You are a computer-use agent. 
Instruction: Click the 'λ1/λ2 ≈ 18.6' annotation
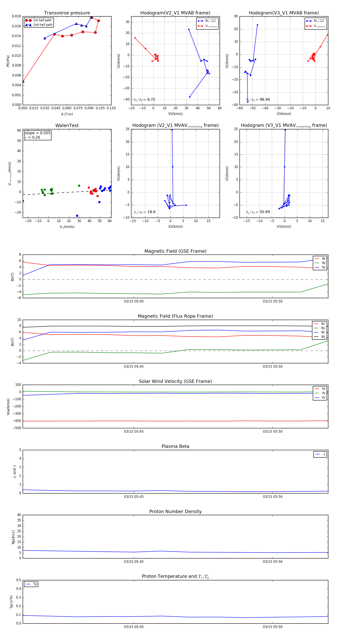click(x=144, y=212)
